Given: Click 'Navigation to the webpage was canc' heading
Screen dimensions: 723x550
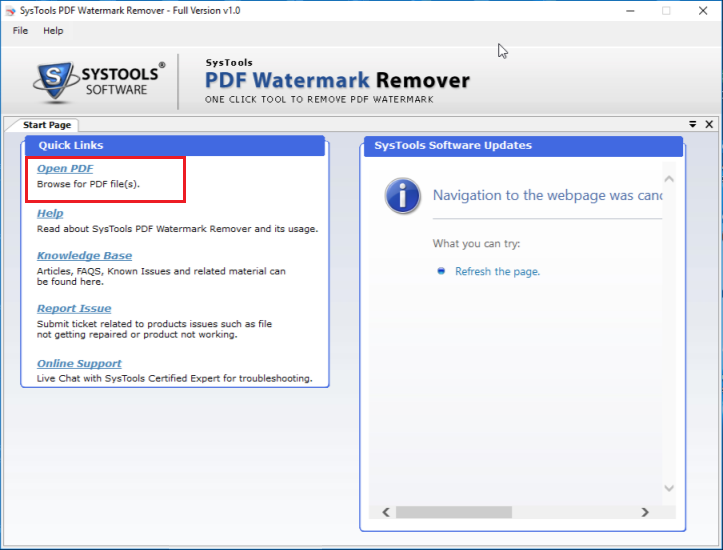Looking at the screenshot, I should pyautogui.click(x=547, y=195).
